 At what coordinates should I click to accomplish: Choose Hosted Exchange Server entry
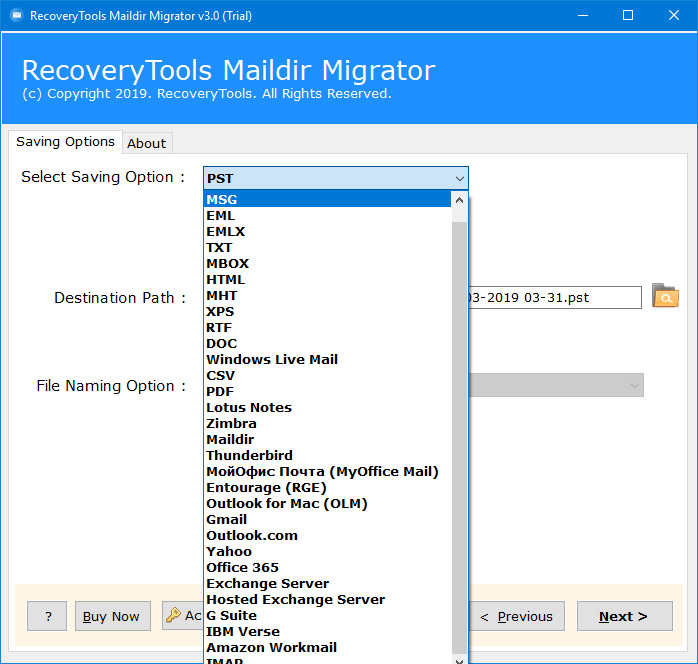[x=328, y=600]
